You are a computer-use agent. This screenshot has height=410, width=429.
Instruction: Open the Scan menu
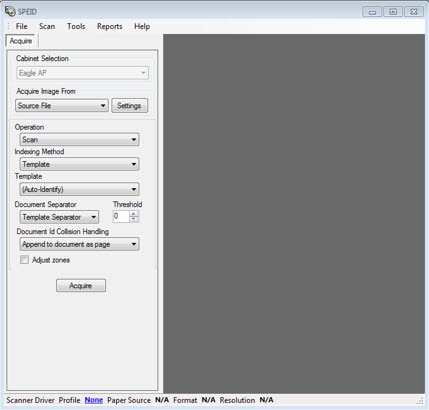(47, 26)
